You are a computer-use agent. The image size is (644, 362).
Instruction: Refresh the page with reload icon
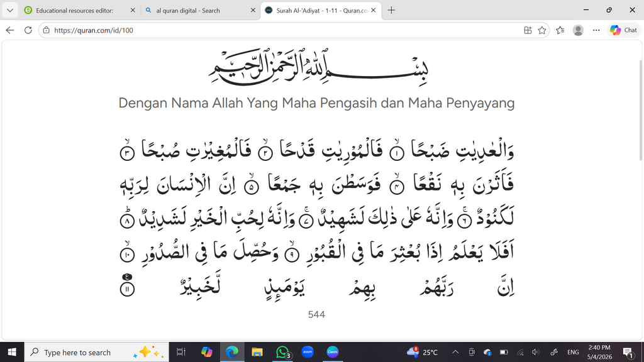click(28, 30)
